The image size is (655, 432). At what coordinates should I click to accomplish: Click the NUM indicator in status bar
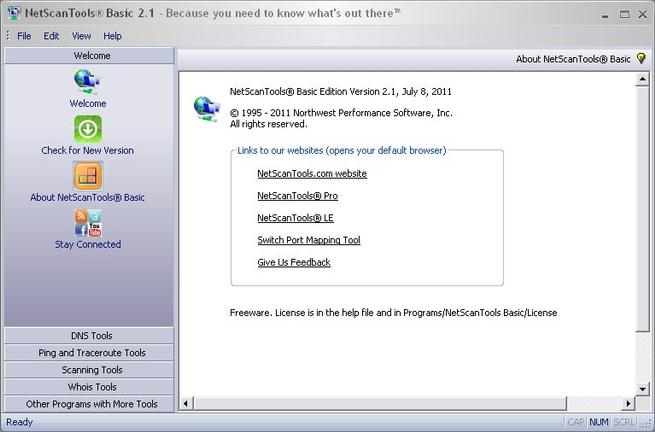coord(599,422)
